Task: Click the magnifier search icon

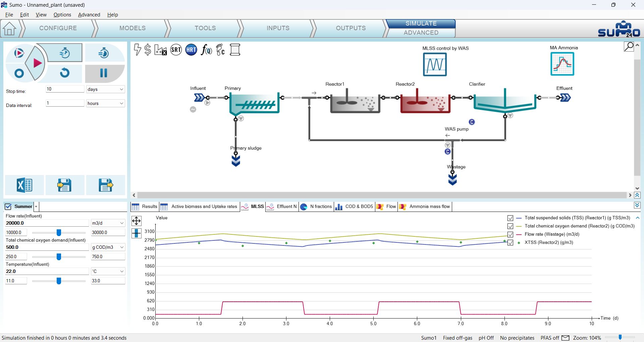Action: (629, 47)
